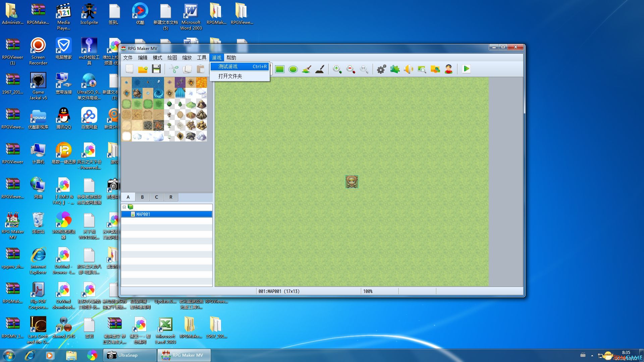This screenshot has height=362, width=644.
Task: Select MAP001 in the map tree
Action: pyautogui.click(x=167, y=214)
